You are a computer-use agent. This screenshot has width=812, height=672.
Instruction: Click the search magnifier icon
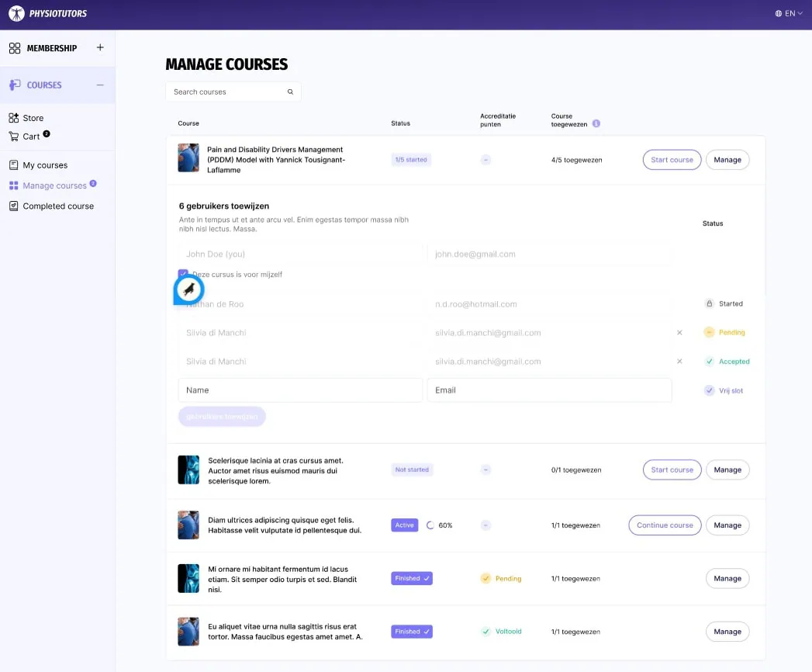[291, 92]
